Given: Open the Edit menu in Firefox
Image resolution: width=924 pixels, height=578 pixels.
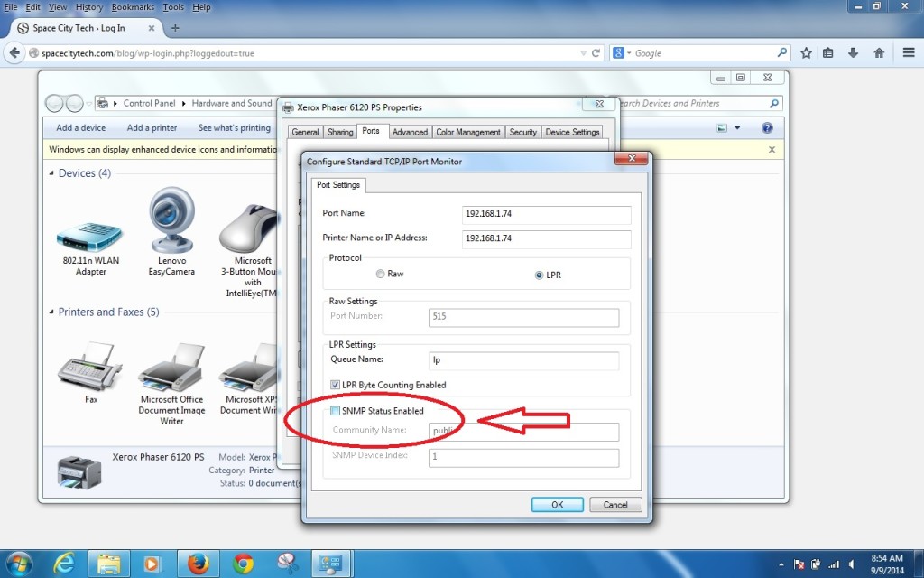Looking at the screenshot, I should [x=33, y=7].
